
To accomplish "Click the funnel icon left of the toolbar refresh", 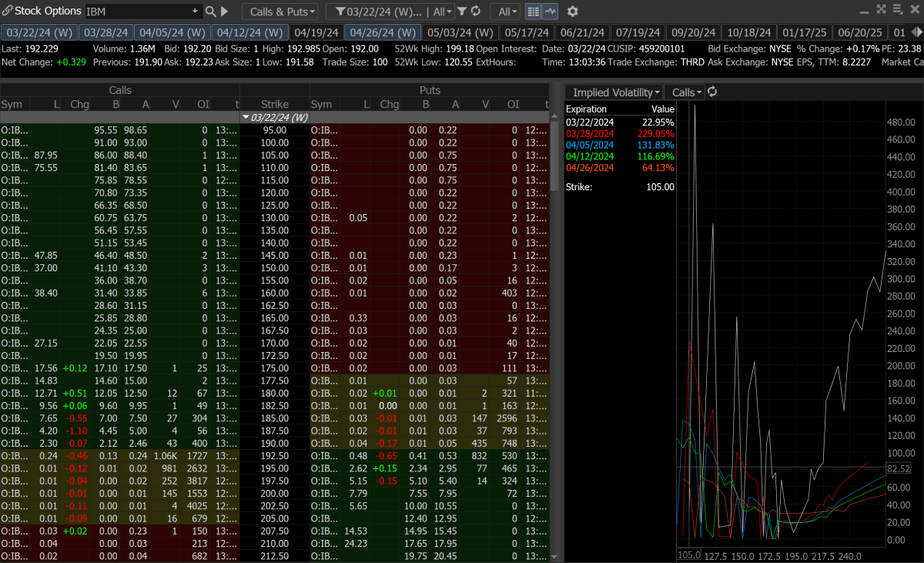I will coord(461,12).
